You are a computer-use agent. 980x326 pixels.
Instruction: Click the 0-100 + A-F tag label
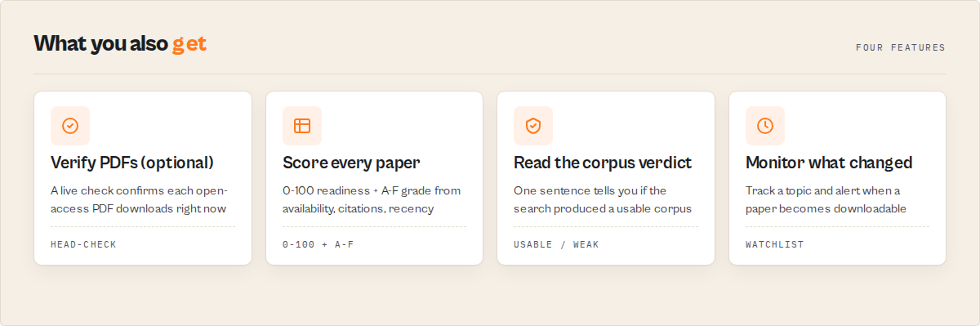(318, 244)
